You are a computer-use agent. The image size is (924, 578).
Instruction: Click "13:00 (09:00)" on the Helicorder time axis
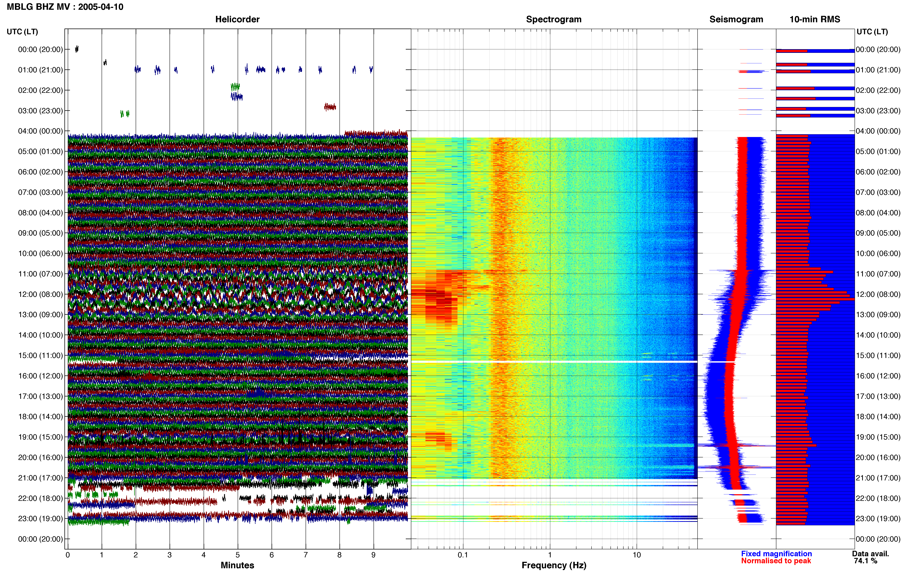pos(41,315)
